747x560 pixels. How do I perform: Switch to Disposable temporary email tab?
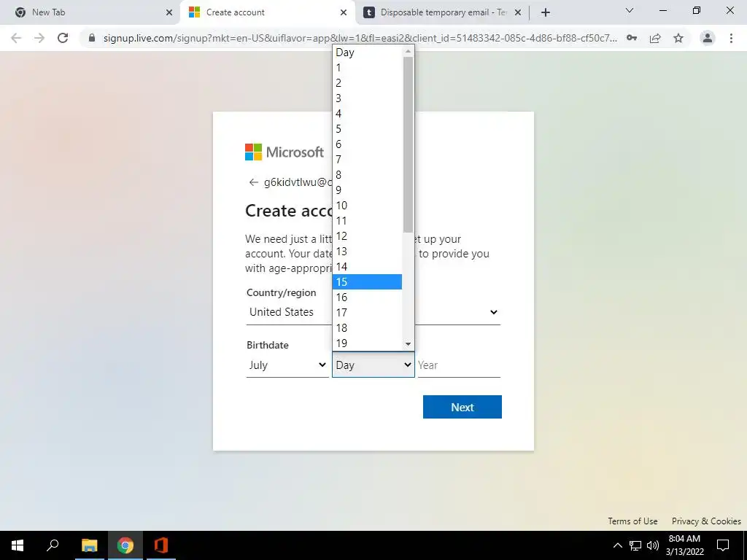pos(443,12)
